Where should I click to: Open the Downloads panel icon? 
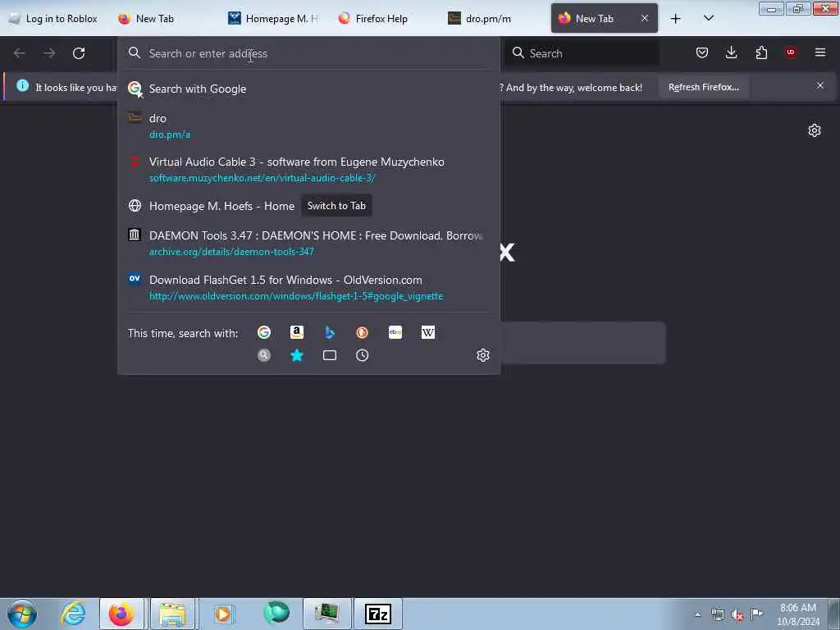(731, 52)
